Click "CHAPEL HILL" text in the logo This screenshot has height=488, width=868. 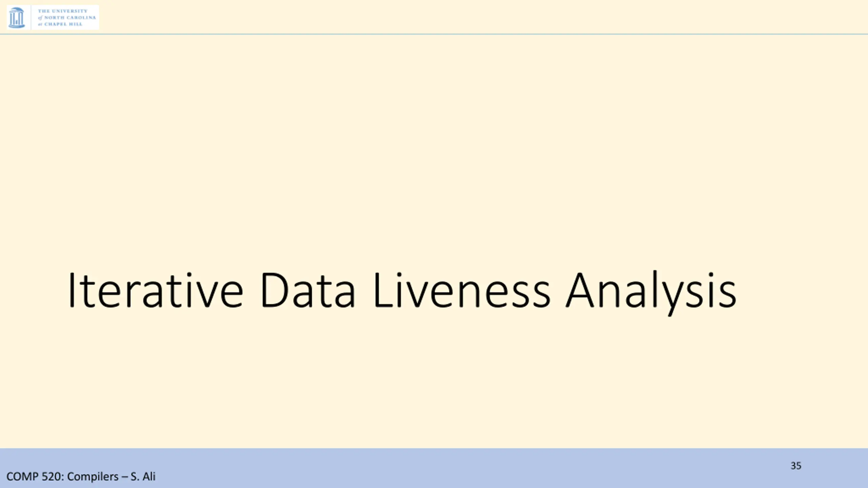(x=63, y=24)
